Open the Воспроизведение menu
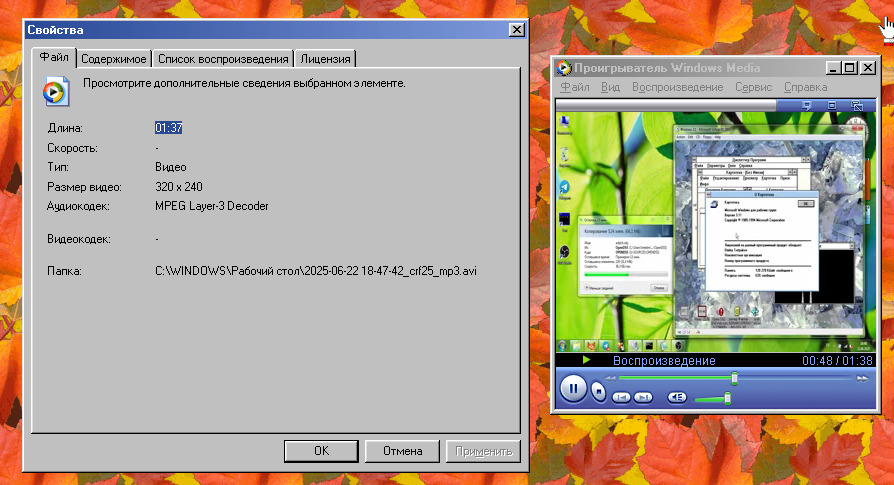This screenshot has height=485, width=894. click(x=677, y=87)
